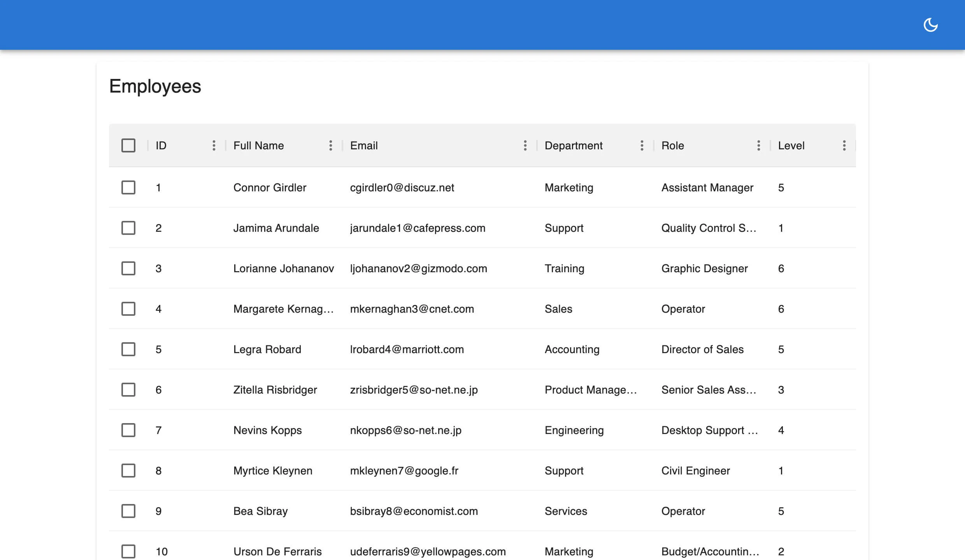Select the row for Bea Sibray
The height and width of the screenshot is (560, 965).
tap(128, 511)
